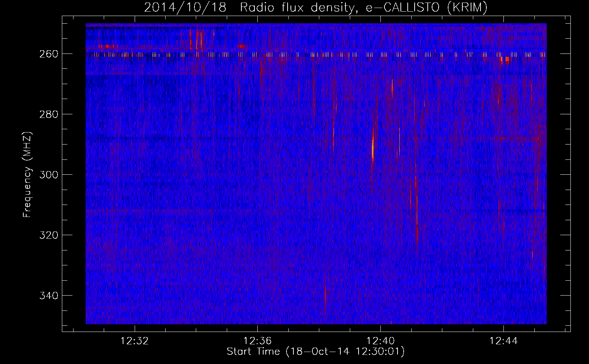The image size is (589, 364).
Task: Click the plot title "2014/10/18 Radio flux density, e-CALLISTO (KRIM)"
Action: (x=316, y=7)
